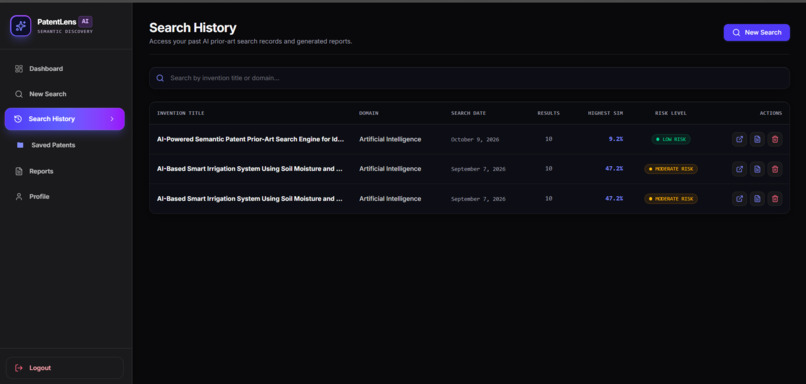
Task: Click the PatentLens sparkle logo icon
Action: coord(21,26)
